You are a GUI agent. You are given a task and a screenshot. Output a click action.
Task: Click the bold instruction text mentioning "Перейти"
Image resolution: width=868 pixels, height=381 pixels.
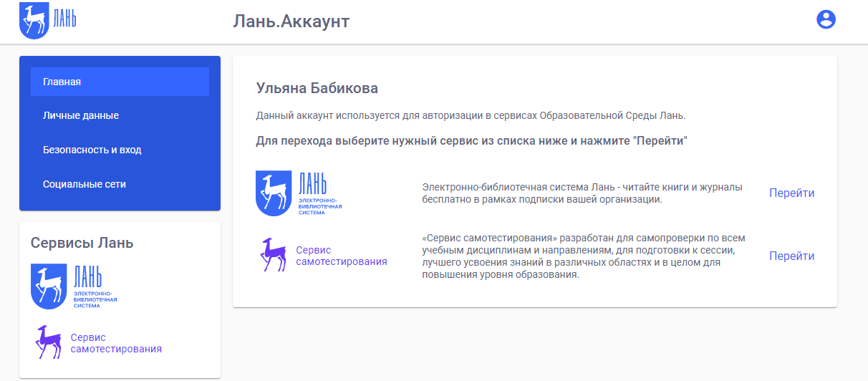pos(471,140)
